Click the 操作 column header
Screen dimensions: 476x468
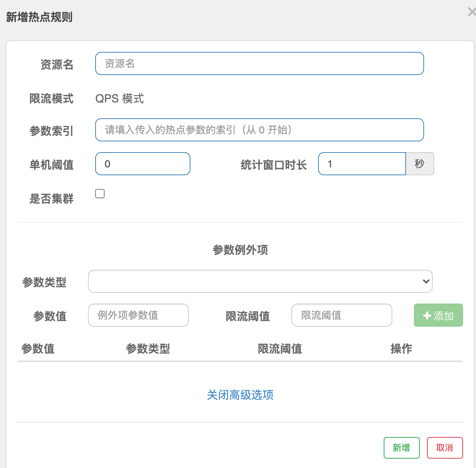pos(401,349)
